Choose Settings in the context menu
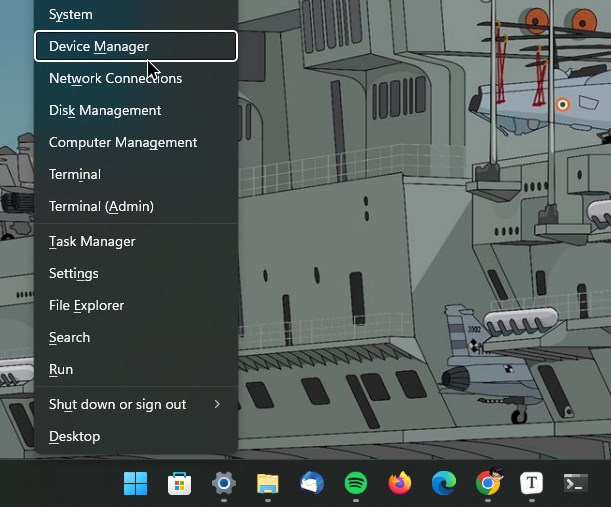This screenshot has height=507, width=611. coord(136,273)
